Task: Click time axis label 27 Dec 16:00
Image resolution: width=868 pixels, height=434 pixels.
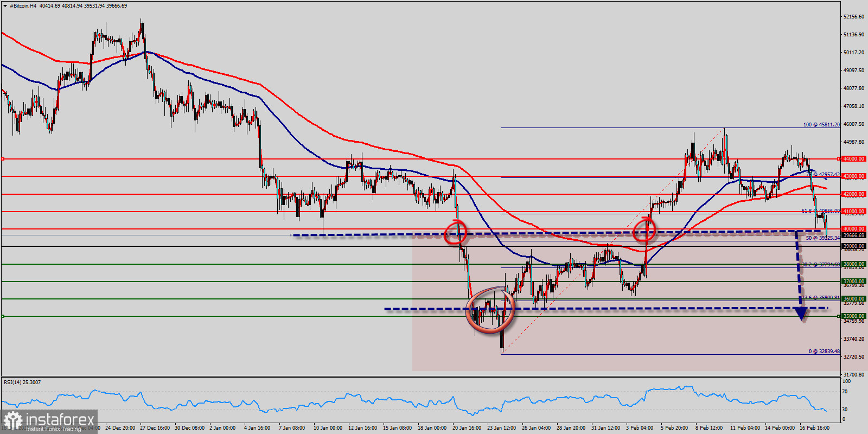Action: [155, 428]
